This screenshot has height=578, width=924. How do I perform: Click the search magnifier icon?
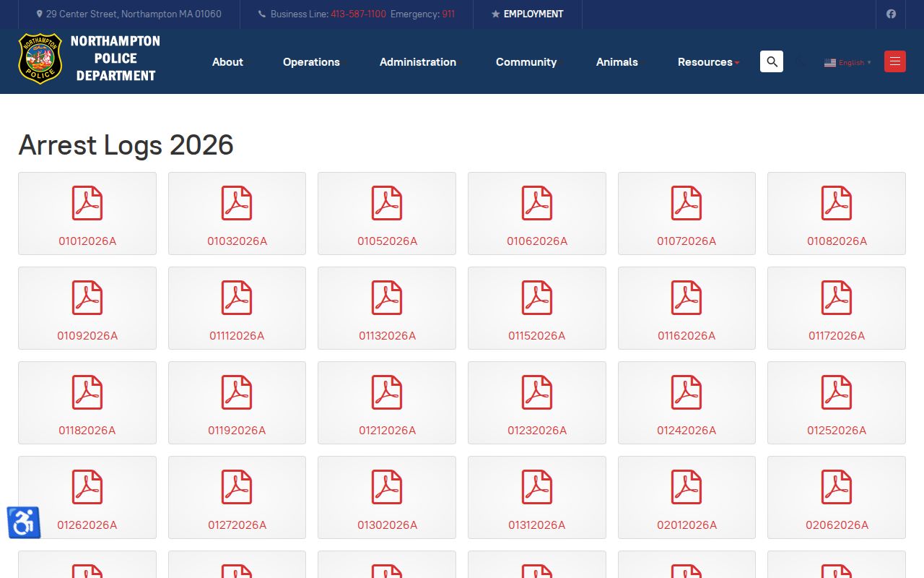pyautogui.click(x=772, y=61)
